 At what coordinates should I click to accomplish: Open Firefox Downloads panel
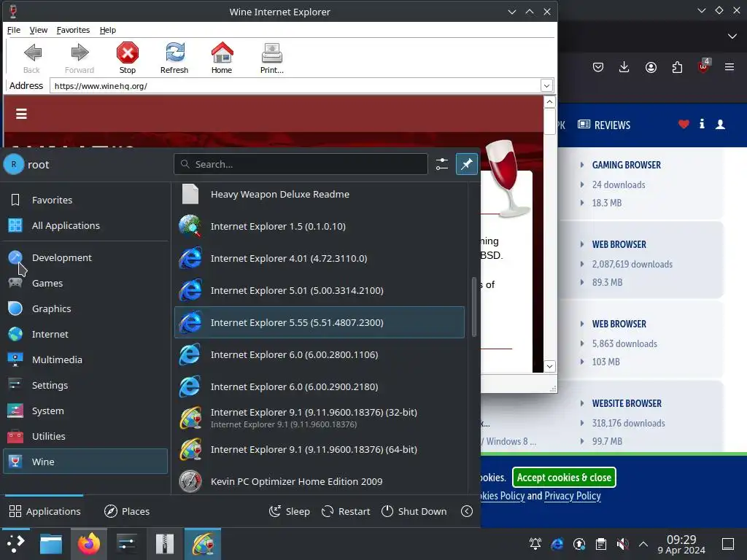pyautogui.click(x=624, y=67)
